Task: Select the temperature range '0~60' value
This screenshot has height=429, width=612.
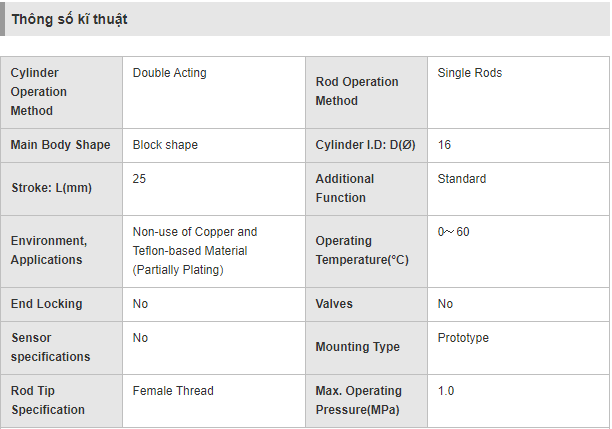Action: point(453,232)
